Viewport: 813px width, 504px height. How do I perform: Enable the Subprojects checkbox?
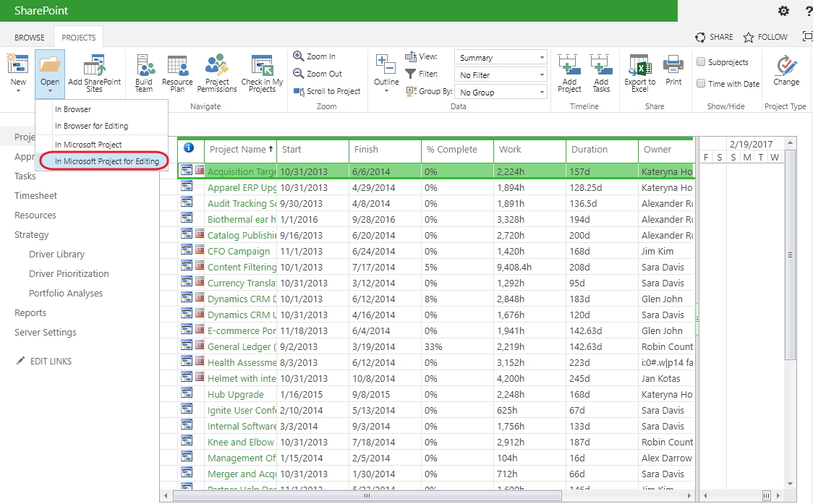(x=700, y=62)
